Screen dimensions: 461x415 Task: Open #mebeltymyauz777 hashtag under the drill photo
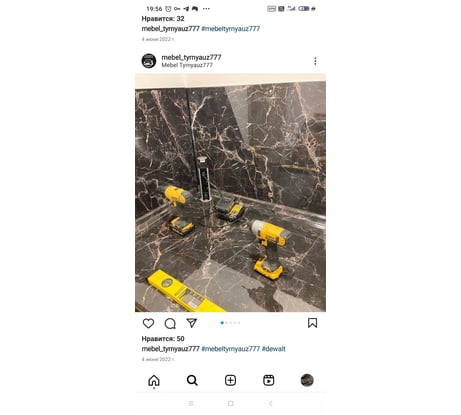pyautogui.click(x=231, y=349)
